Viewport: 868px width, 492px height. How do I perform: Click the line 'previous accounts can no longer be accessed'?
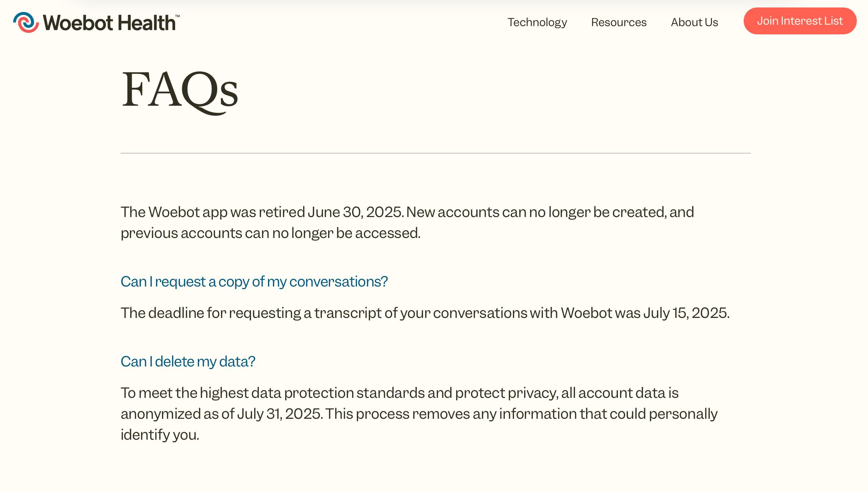click(x=270, y=233)
